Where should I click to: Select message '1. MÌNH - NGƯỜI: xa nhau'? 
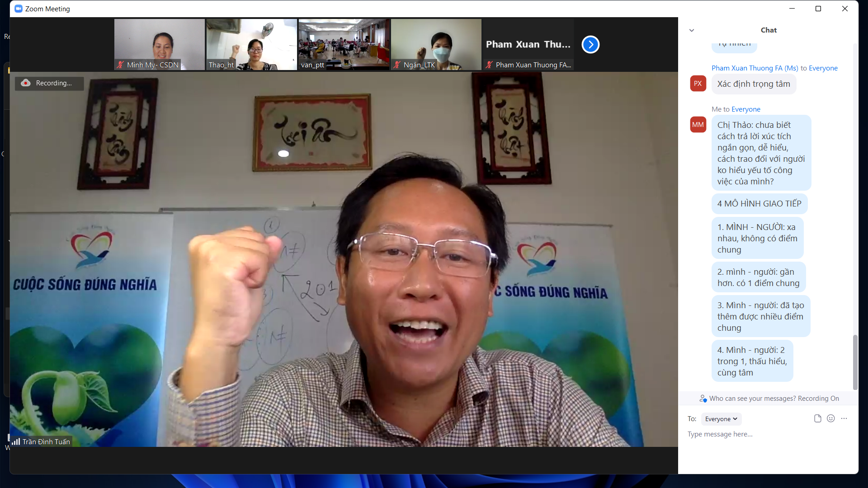click(758, 238)
